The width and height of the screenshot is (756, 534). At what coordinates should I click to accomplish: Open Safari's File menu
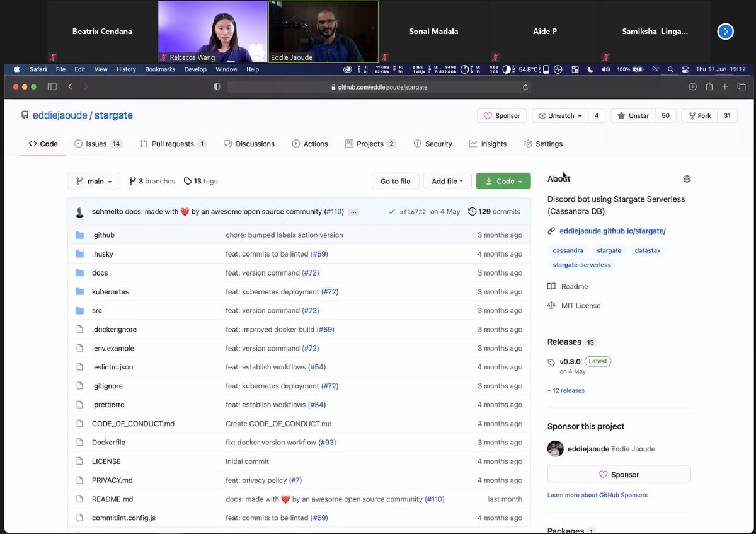60,69
